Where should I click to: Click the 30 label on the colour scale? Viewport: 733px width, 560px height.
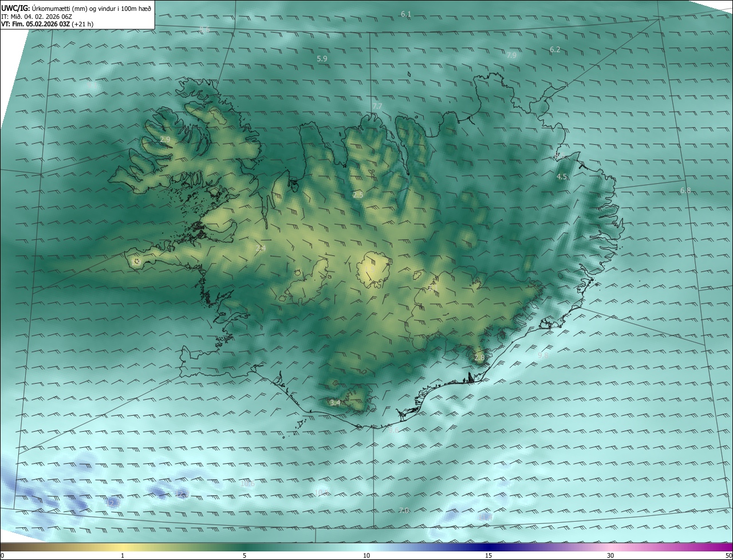pyautogui.click(x=610, y=555)
